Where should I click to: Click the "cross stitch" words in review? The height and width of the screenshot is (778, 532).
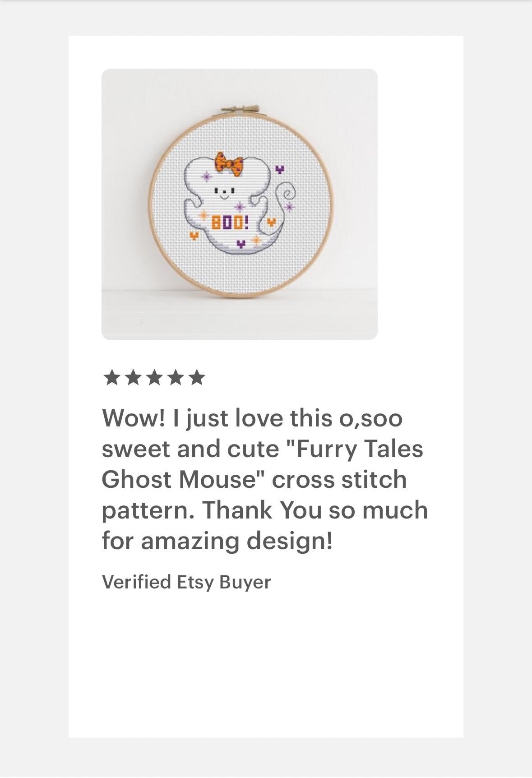click(x=339, y=479)
